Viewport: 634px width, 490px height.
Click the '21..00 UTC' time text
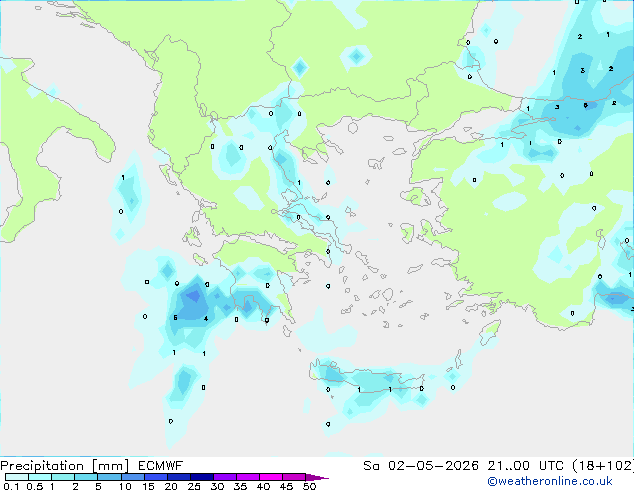click(525, 465)
